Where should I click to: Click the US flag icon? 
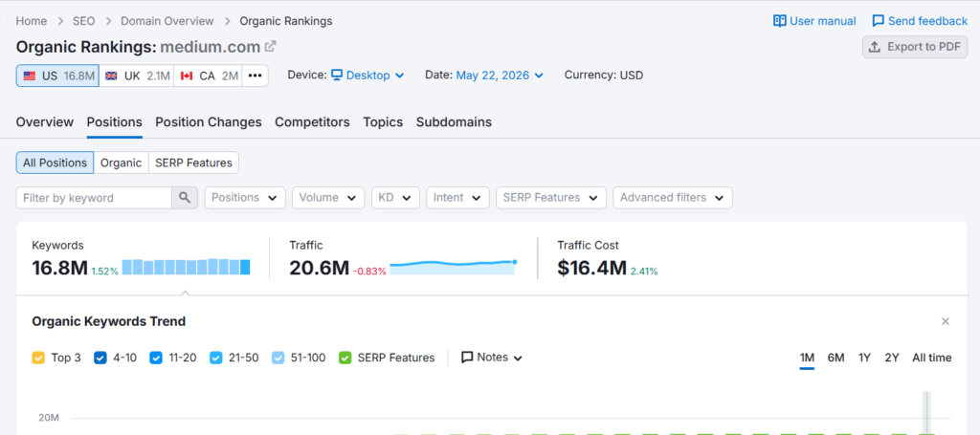[x=30, y=76]
